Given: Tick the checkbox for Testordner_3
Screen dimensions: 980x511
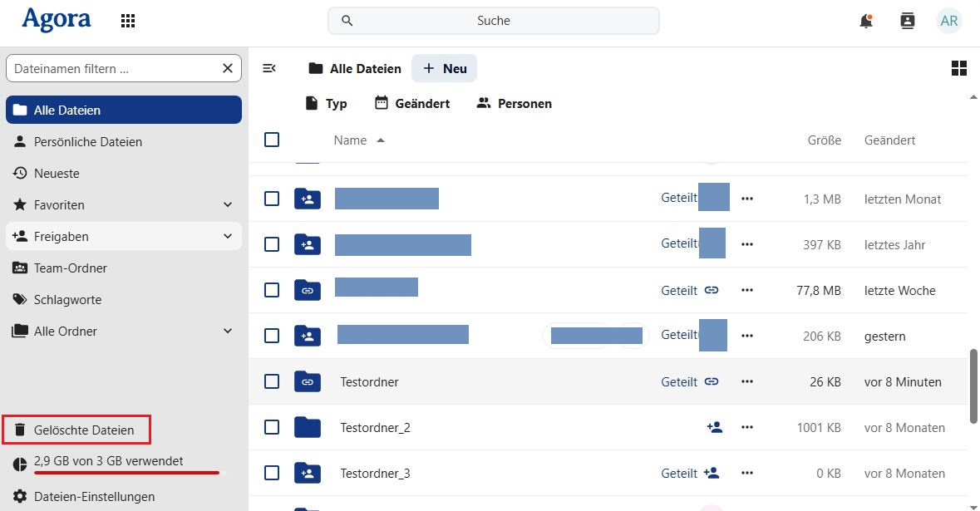Looking at the screenshot, I should tap(272, 473).
